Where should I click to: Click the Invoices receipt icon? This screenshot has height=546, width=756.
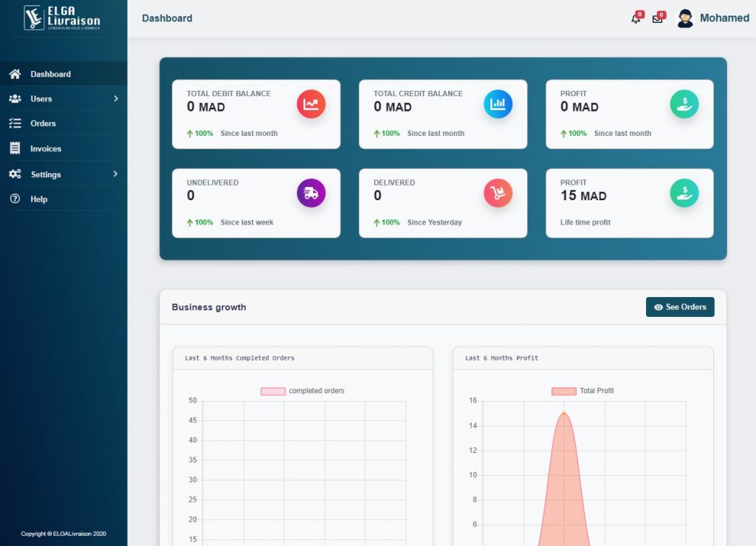[x=15, y=149]
